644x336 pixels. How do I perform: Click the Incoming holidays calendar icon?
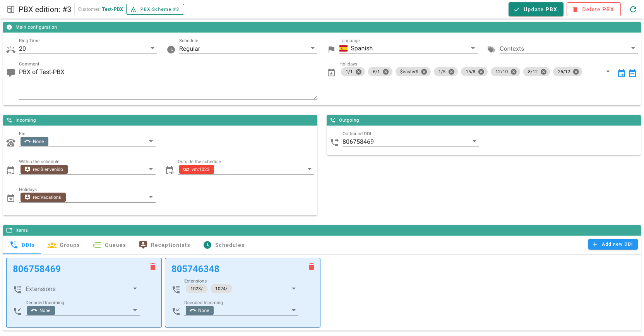click(x=11, y=198)
